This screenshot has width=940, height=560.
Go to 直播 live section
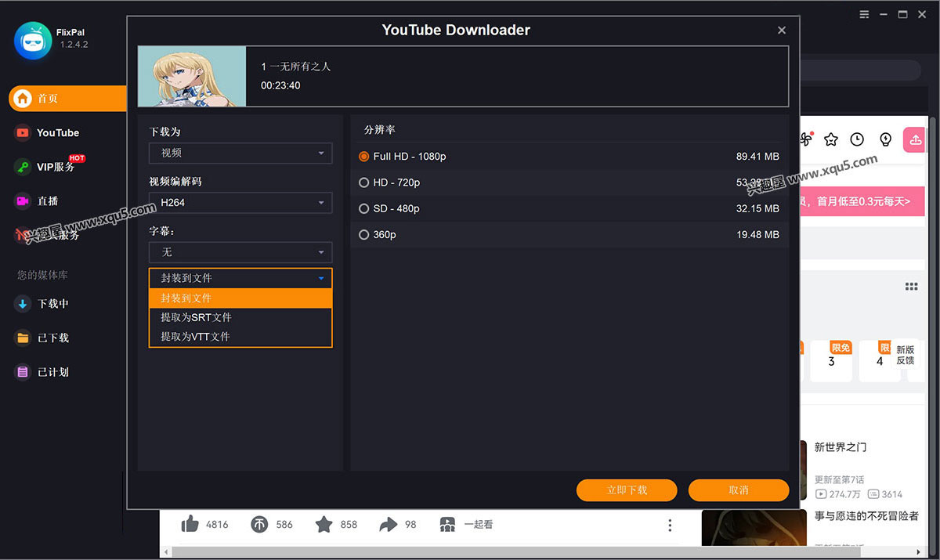[48, 201]
